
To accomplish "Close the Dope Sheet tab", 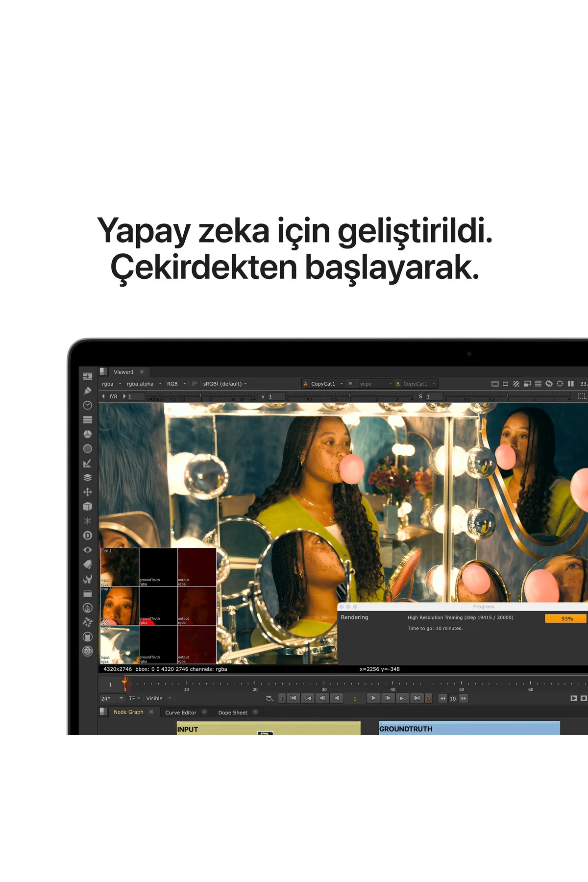I will click(255, 712).
